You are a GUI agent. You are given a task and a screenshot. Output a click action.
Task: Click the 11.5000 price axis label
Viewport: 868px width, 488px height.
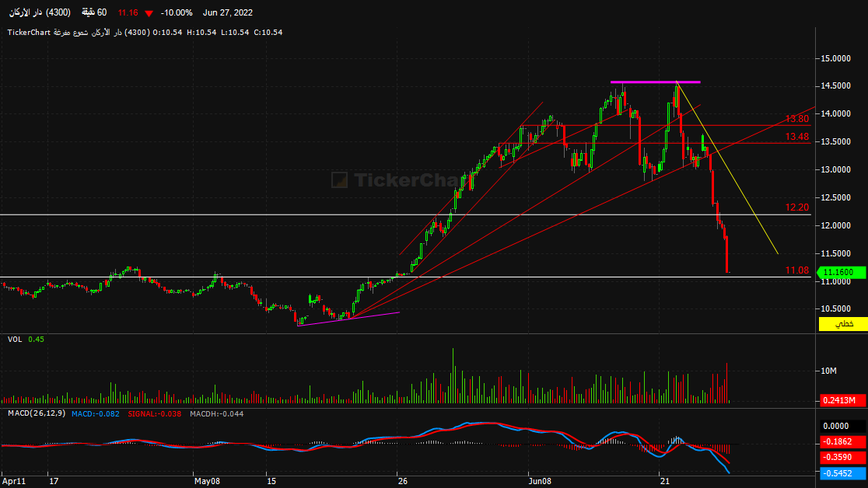point(836,253)
